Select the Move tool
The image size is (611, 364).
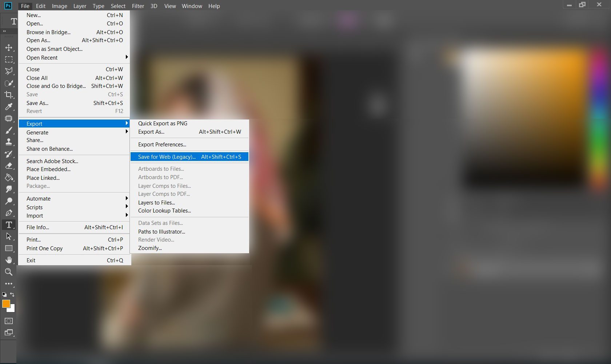point(9,48)
